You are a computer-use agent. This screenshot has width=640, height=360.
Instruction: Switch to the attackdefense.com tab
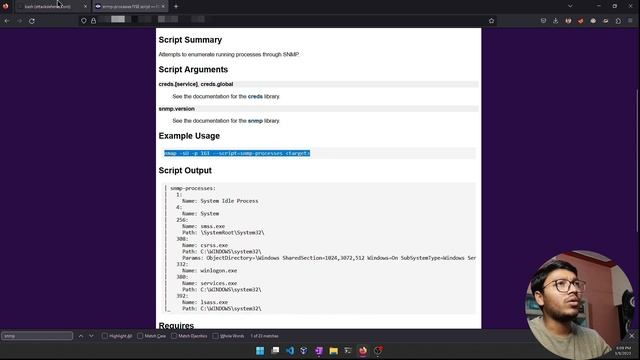[51, 7]
